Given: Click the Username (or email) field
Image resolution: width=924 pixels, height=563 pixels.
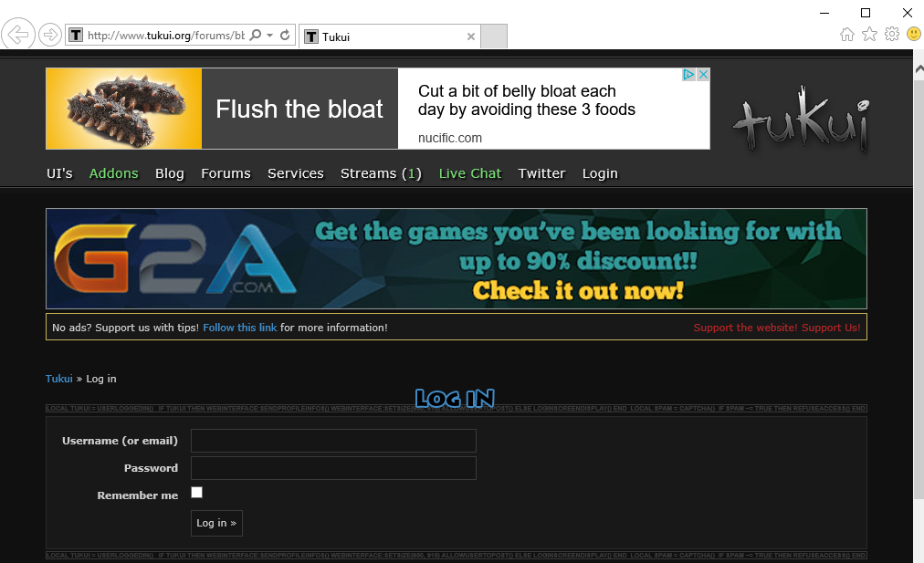Looking at the screenshot, I should click(333, 441).
